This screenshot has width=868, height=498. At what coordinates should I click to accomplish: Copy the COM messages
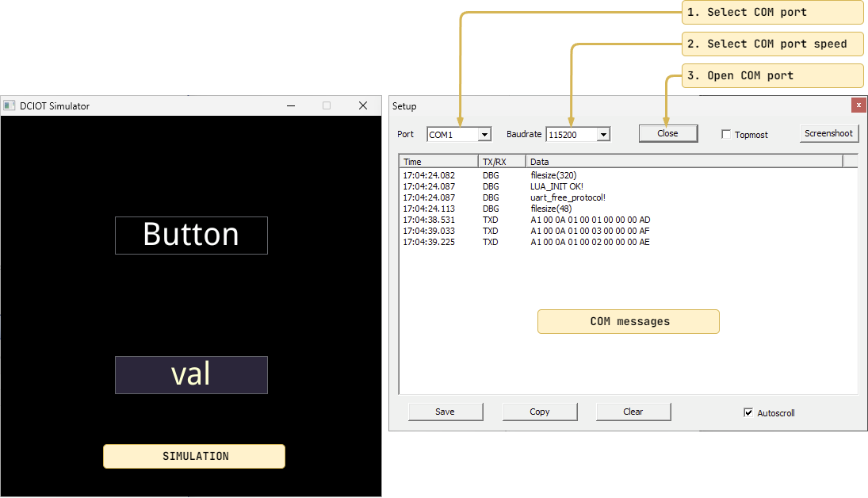point(539,412)
